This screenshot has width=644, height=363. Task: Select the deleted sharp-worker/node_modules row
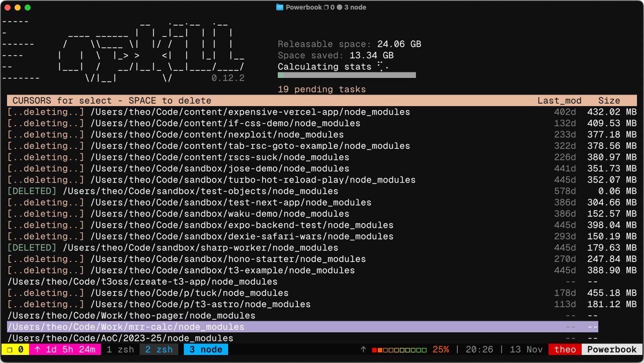tap(322, 248)
